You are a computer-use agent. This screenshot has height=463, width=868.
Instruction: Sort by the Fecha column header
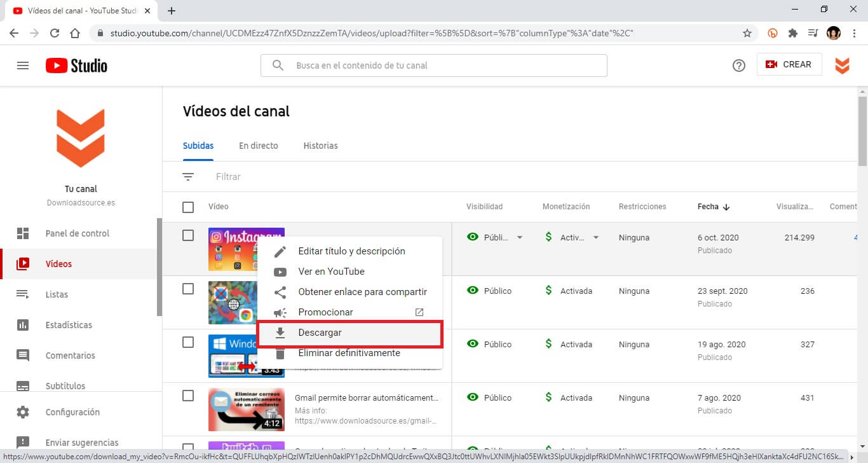(x=714, y=207)
